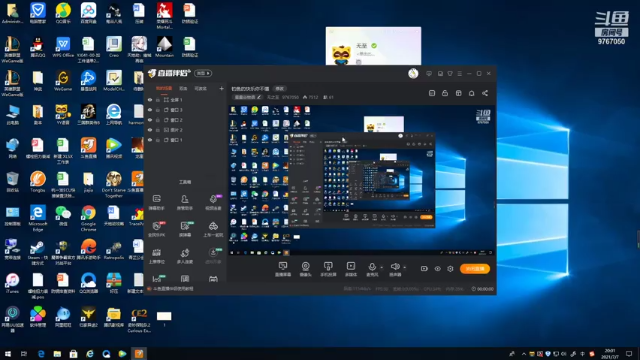This screenshot has height=360, width=640.
Task: Open the iTunes desktop shortcut
Action: (12, 283)
